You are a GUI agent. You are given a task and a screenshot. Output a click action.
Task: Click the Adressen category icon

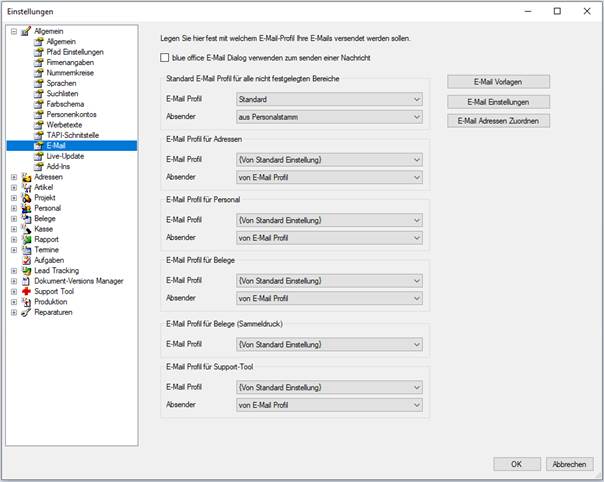tap(26, 177)
